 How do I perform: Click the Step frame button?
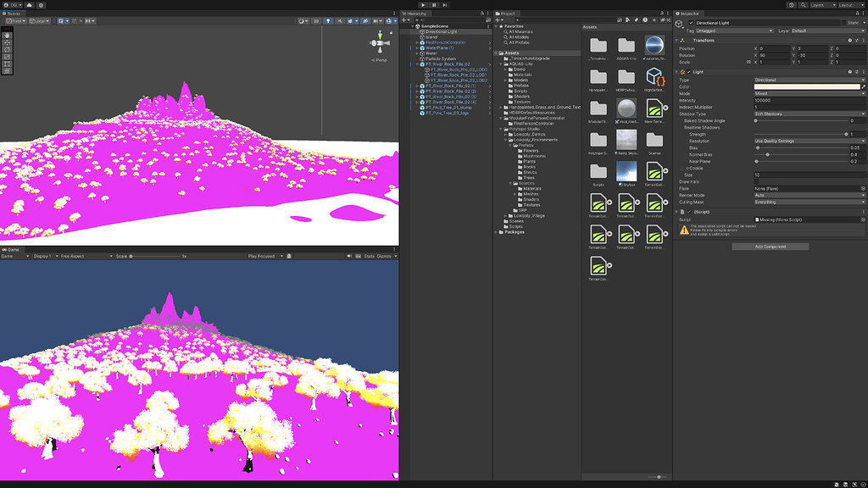pyautogui.click(x=446, y=5)
